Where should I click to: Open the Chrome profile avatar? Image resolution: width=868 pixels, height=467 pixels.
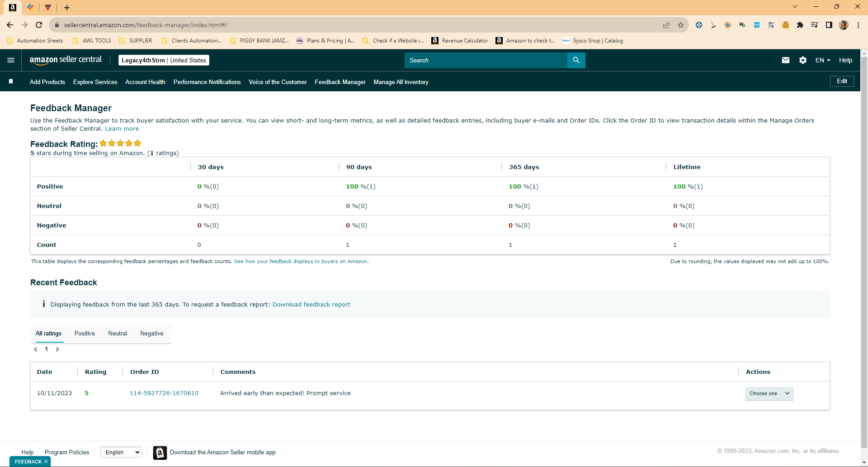(x=844, y=25)
